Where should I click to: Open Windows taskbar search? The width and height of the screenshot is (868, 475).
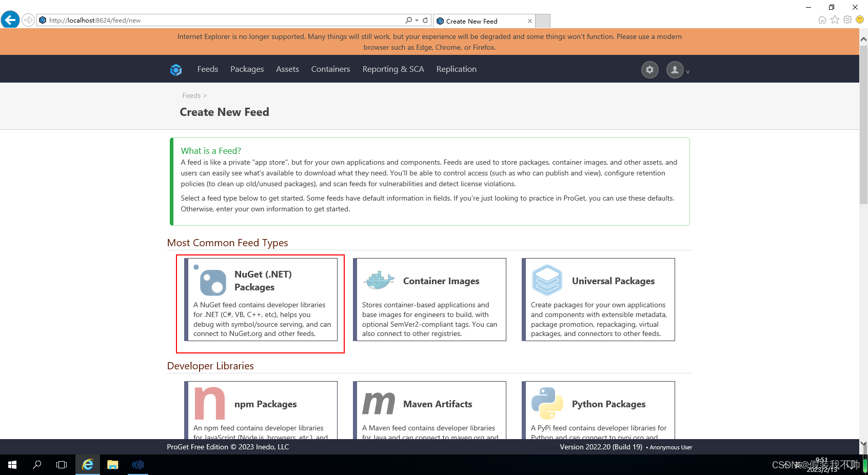click(37, 465)
